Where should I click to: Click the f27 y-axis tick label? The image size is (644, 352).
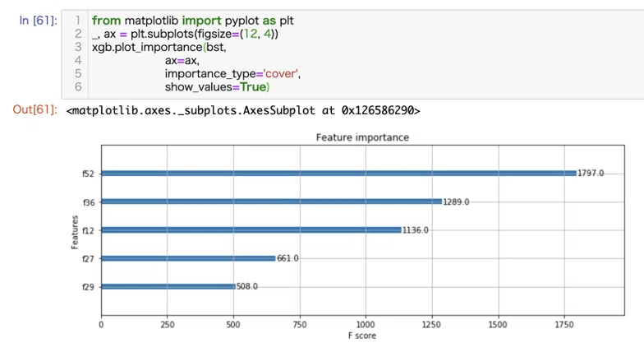(x=89, y=259)
